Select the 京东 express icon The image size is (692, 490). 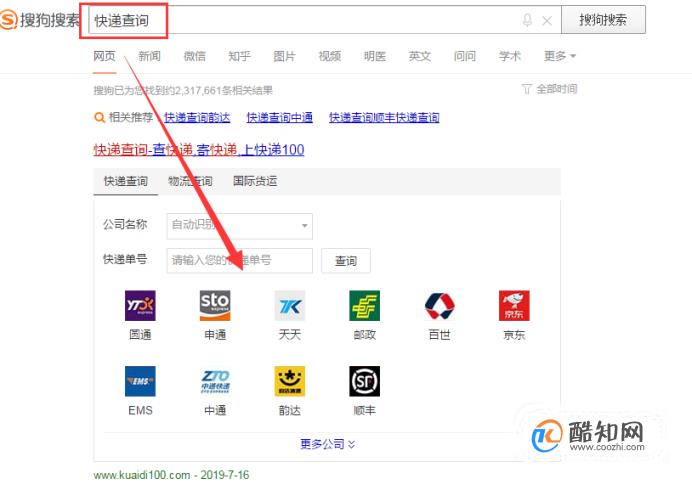pyautogui.click(x=514, y=305)
